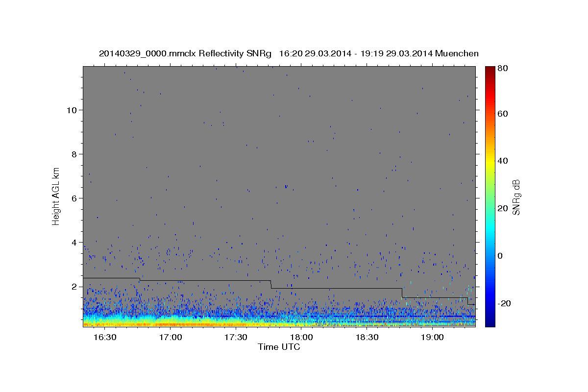Click the height tick label 4
The image size is (588, 392).
pyautogui.click(x=74, y=243)
